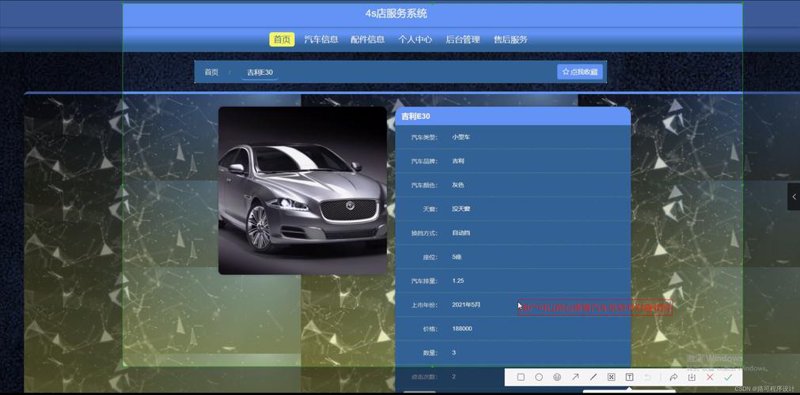
Task: Select the text annotation tool
Action: [630, 377]
